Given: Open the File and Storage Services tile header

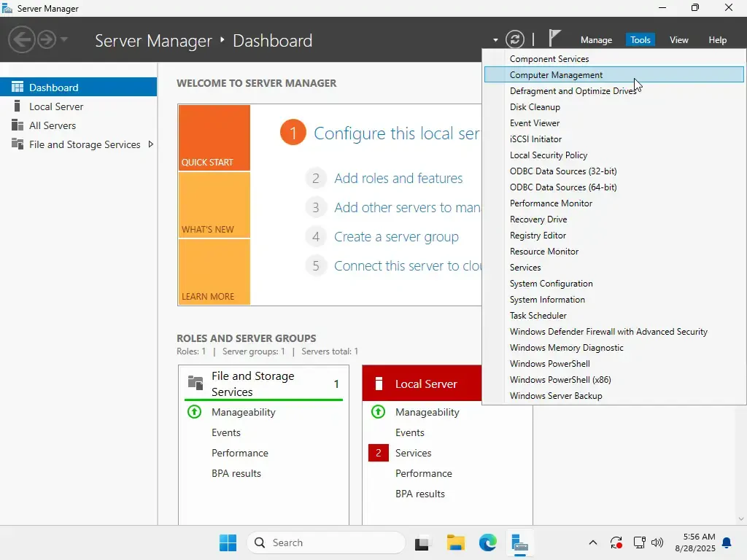Looking at the screenshot, I should [x=263, y=384].
